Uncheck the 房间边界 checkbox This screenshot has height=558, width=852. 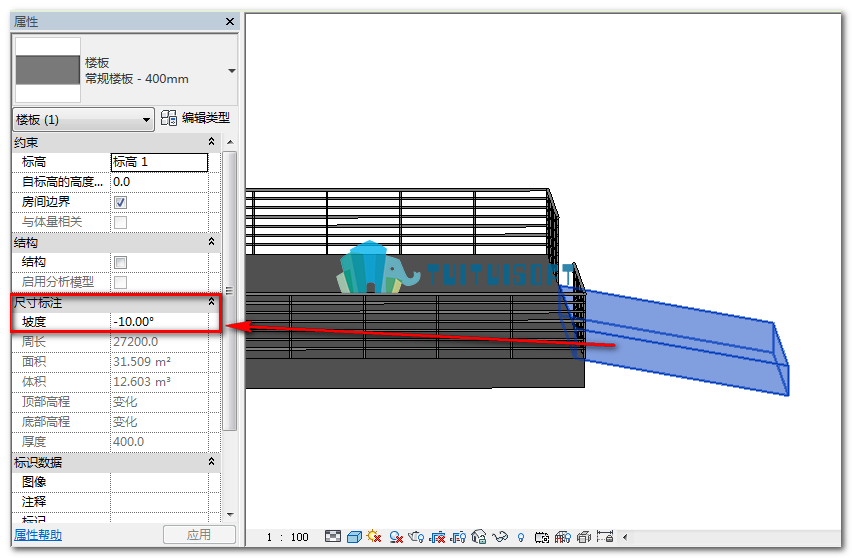click(121, 203)
